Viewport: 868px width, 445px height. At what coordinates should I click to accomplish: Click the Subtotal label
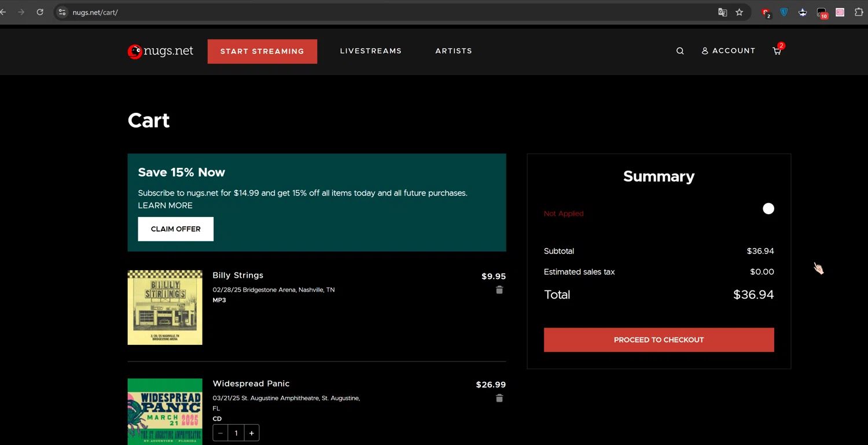coord(559,251)
